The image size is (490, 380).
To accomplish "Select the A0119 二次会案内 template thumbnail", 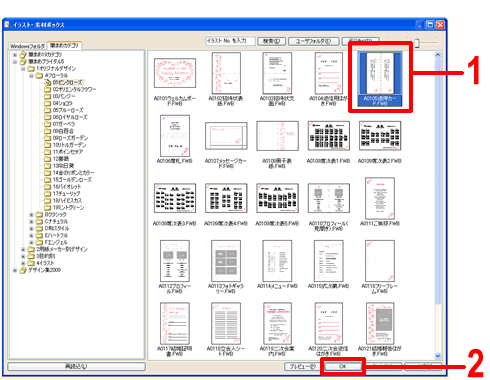I will point(277,323).
